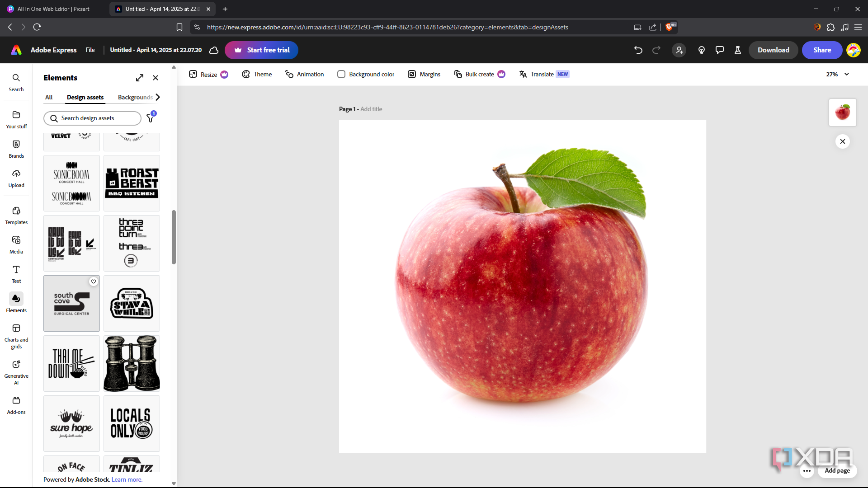Image resolution: width=868 pixels, height=488 pixels.
Task: Open the Translate tool
Action: (x=544, y=74)
